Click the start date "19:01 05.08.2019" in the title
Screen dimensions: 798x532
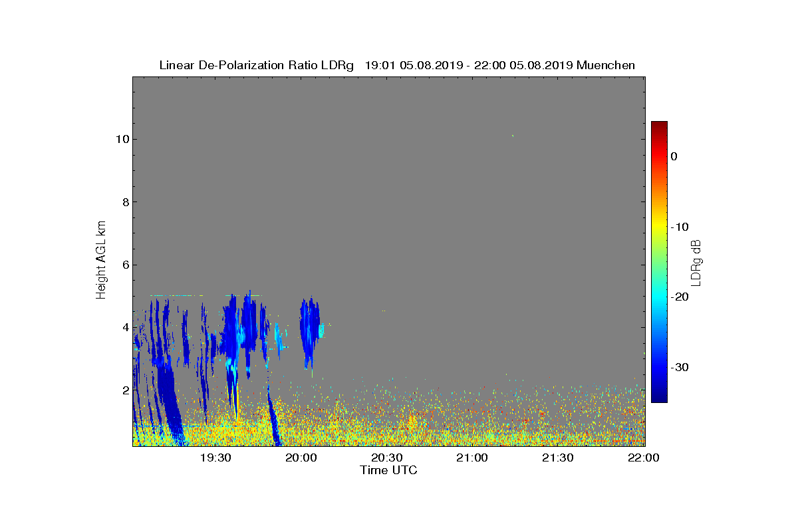tap(414, 65)
